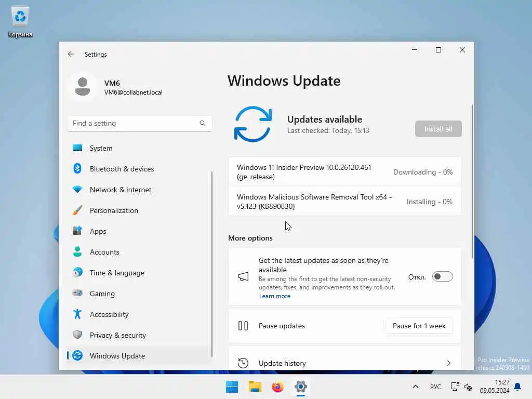Click the Install all button

click(438, 129)
